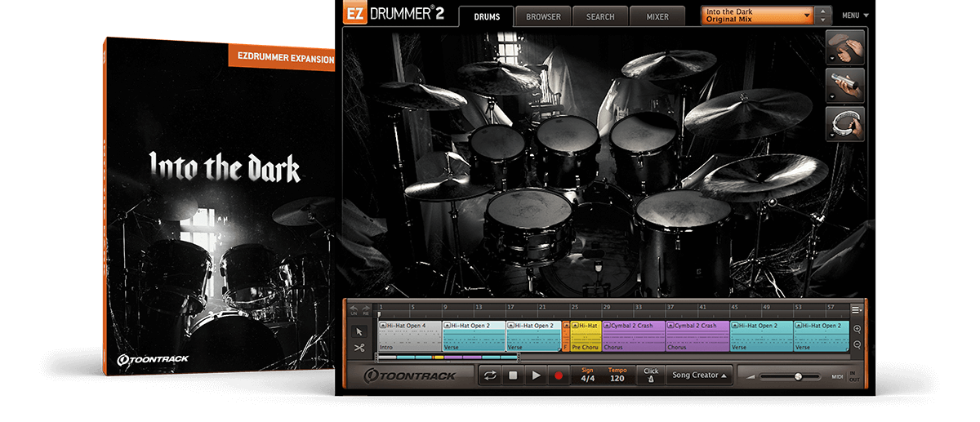The width and height of the screenshot is (980, 422).
Task: Select the scissors cut tool
Action: tap(359, 347)
